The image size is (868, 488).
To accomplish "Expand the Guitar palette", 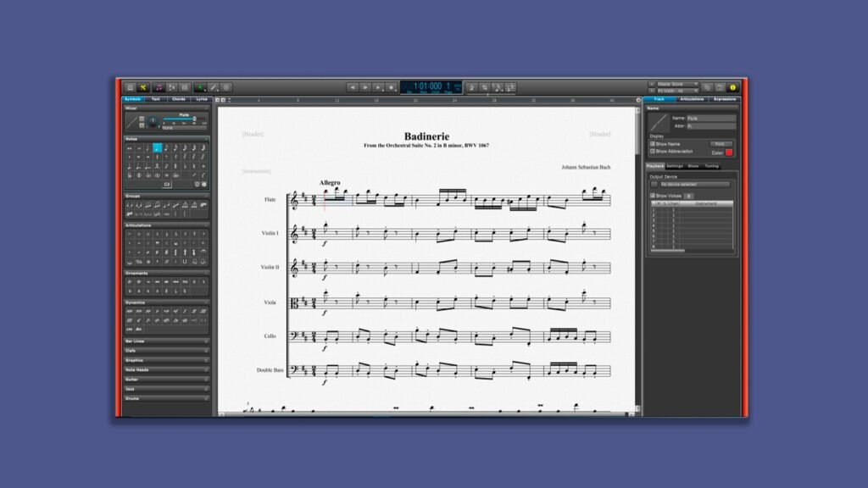I will pyautogui.click(x=166, y=380).
